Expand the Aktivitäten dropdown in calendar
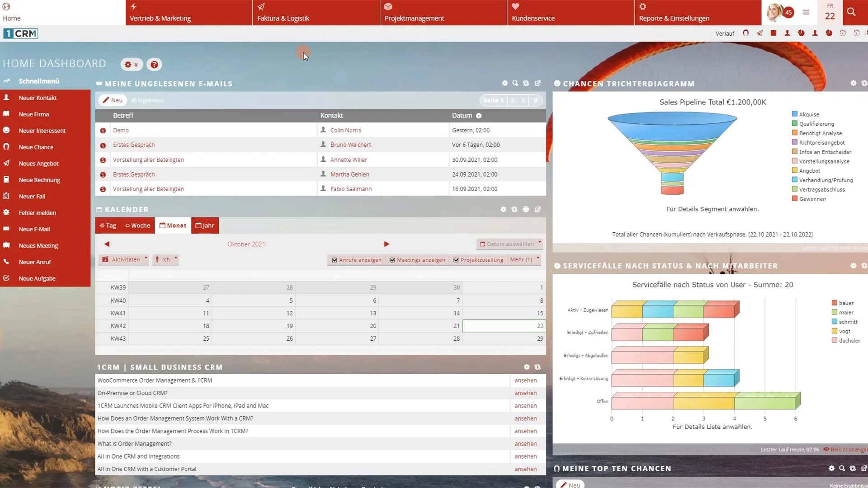This screenshot has width=868, height=488. (x=124, y=259)
